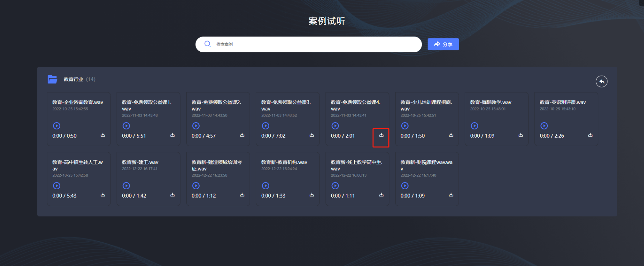
Task: Download 教育-少儿培训课程招商.wav file
Action: click(x=451, y=135)
